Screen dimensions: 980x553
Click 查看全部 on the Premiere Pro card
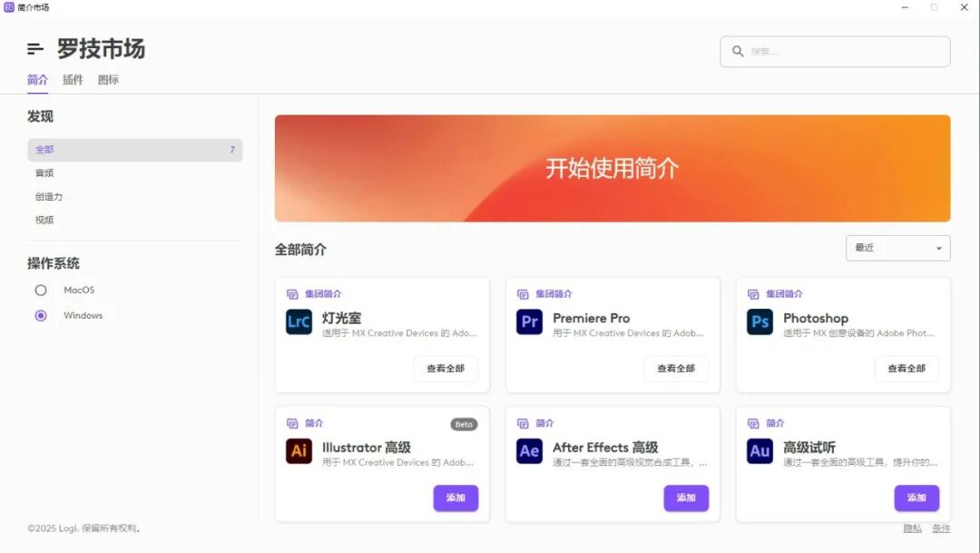tap(676, 369)
